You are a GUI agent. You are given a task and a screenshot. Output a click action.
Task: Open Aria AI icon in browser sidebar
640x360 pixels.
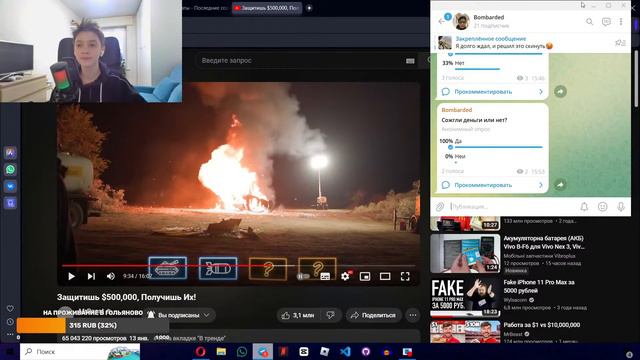[11, 153]
